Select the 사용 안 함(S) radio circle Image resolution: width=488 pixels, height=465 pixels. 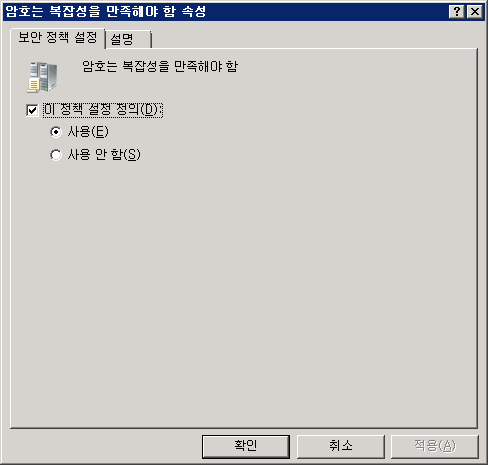pos(56,155)
